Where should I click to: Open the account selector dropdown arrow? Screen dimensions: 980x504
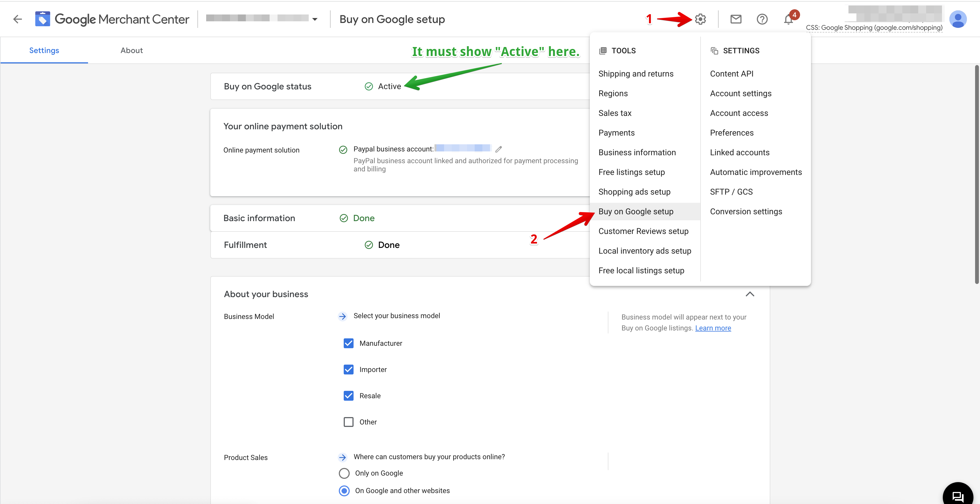click(x=315, y=19)
